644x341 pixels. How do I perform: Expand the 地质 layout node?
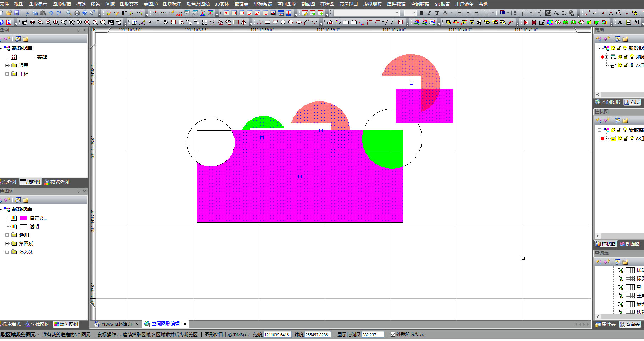(606, 57)
